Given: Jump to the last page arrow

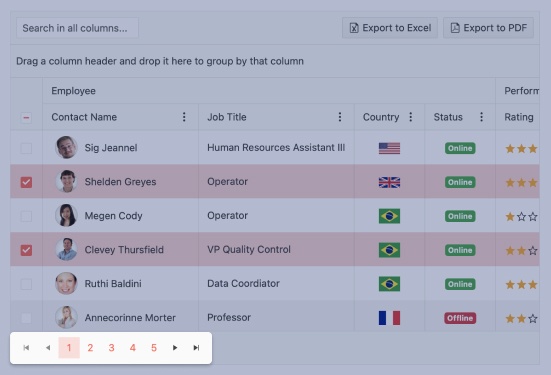Looking at the screenshot, I should [196, 348].
